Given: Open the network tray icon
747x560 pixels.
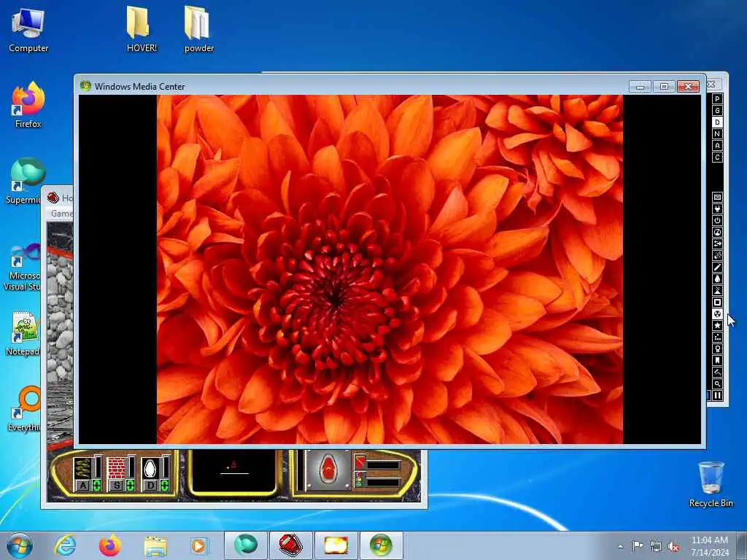Looking at the screenshot, I should pos(656,547).
